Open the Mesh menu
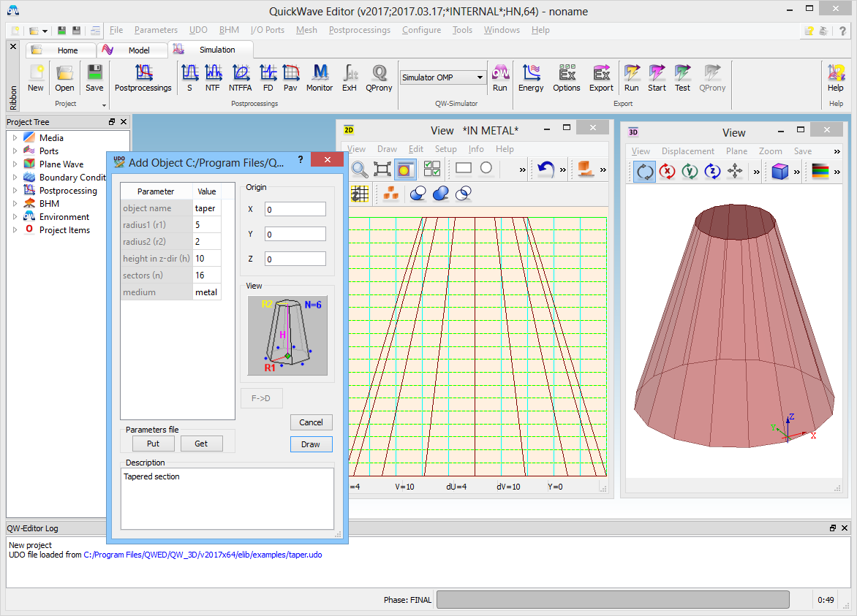 tap(306, 30)
